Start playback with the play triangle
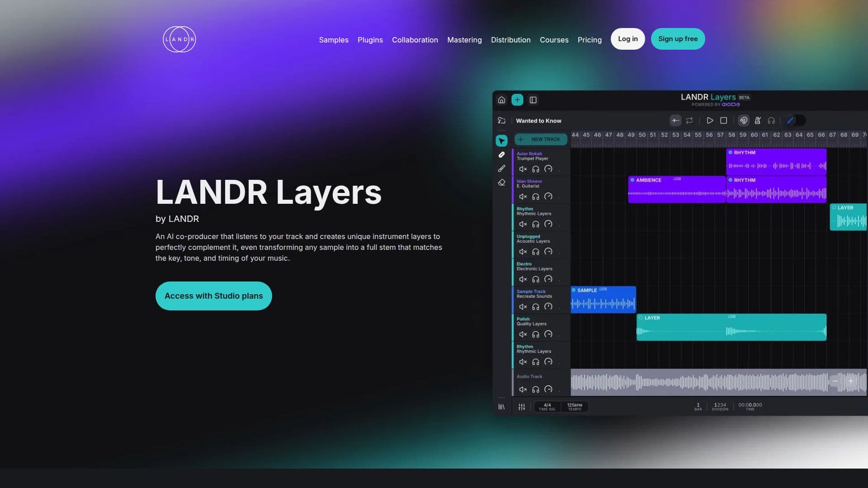The width and height of the screenshot is (868, 488). pyautogui.click(x=710, y=121)
